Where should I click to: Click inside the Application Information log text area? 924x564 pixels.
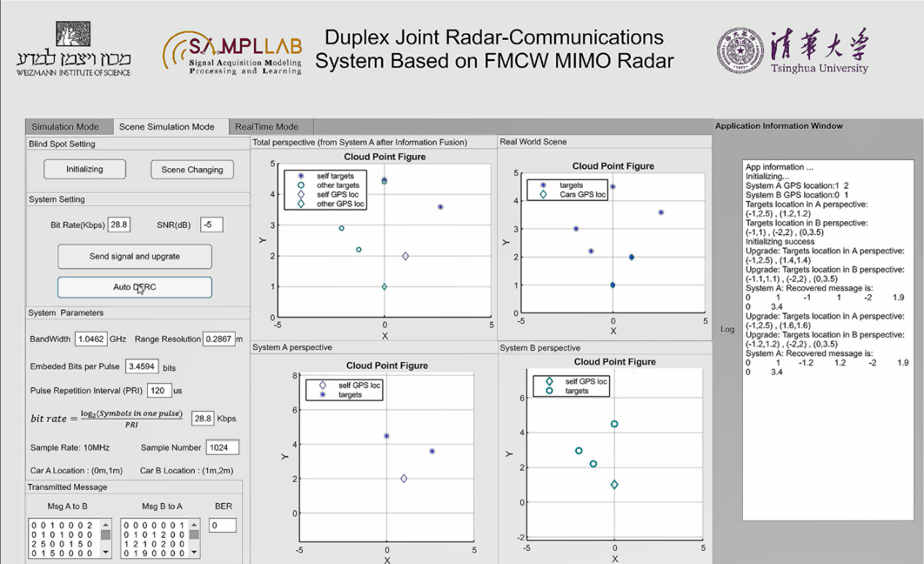click(827, 437)
